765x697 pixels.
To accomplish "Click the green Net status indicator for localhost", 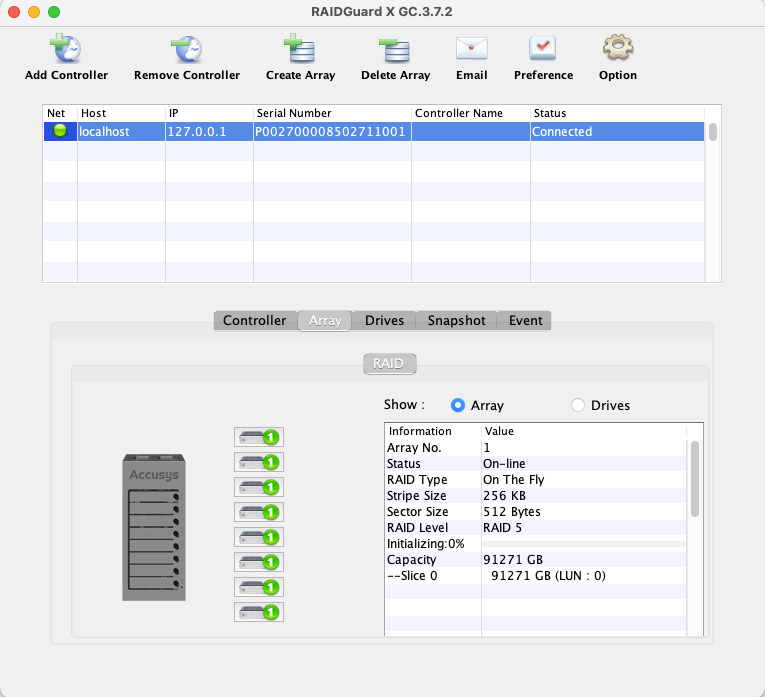I will pyautogui.click(x=60, y=131).
